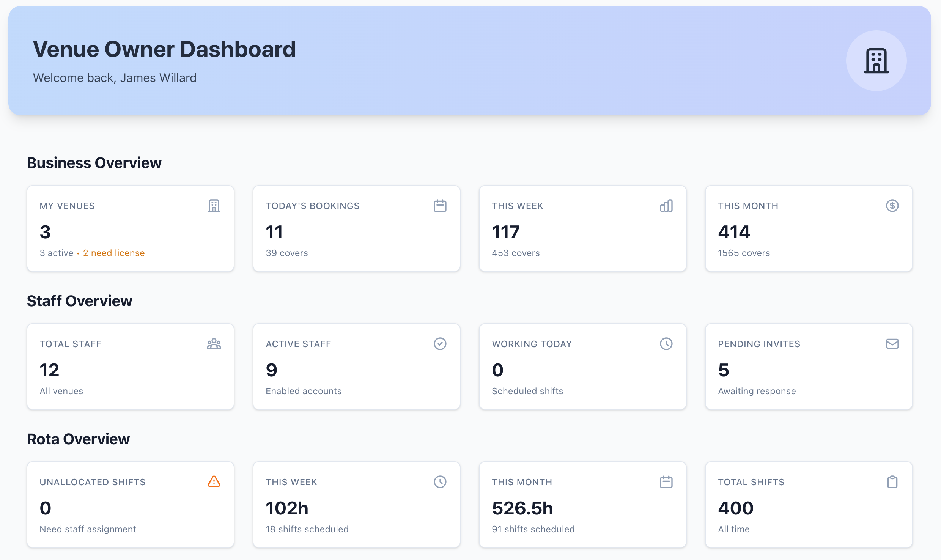Click the clock icon on Working Today card
This screenshot has width=941, height=560.
tap(666, 344)
